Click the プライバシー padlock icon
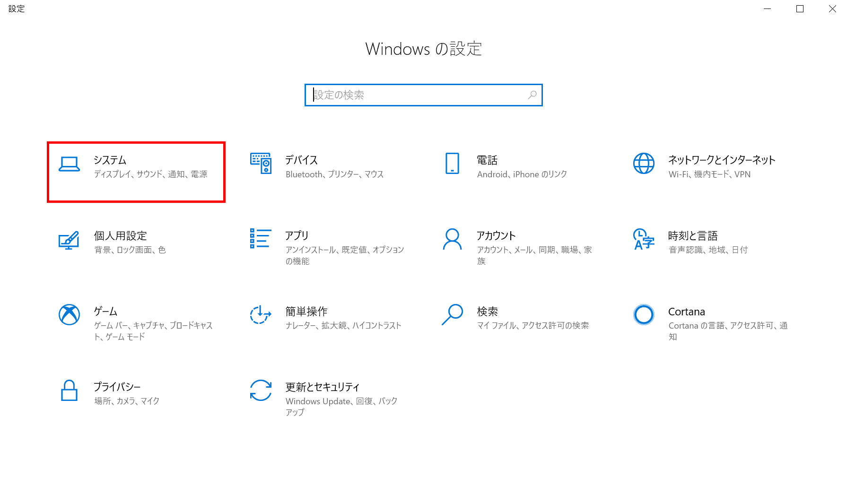Image resolution: width=847 pixels, height=504 pixels. coord(69,391)
